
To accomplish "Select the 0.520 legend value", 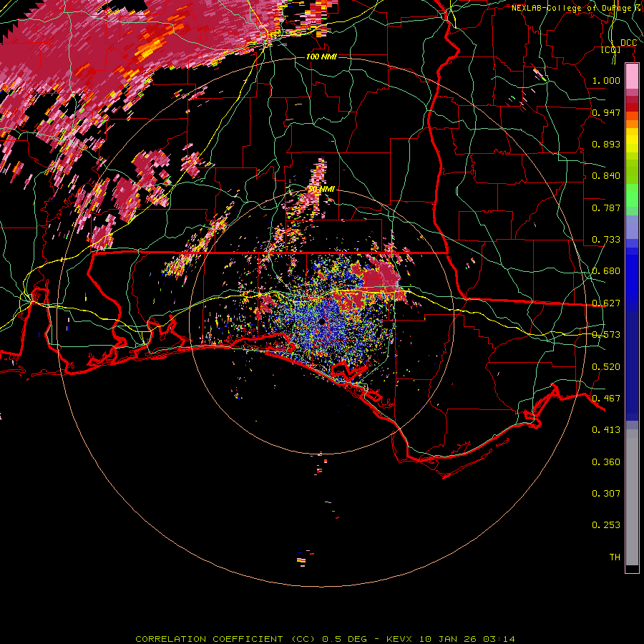I will tap(606, 367).
